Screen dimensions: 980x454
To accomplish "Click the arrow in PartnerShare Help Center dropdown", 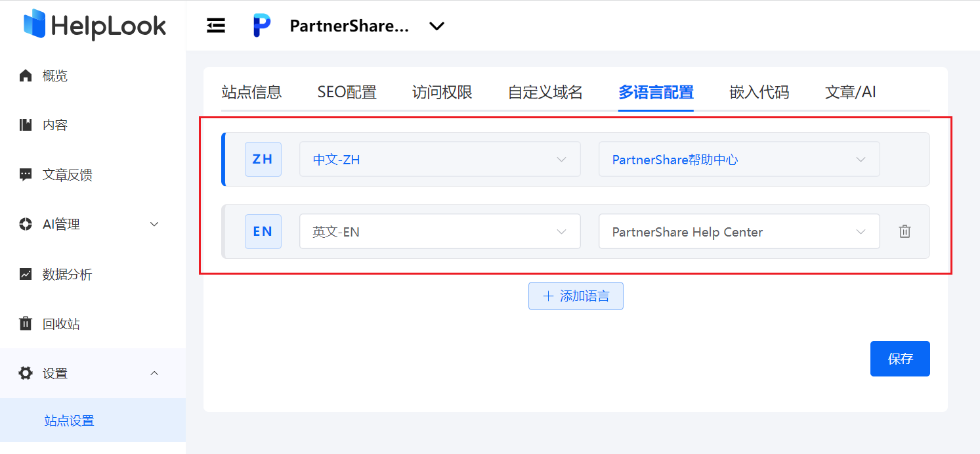I will (x=861, y=231).
